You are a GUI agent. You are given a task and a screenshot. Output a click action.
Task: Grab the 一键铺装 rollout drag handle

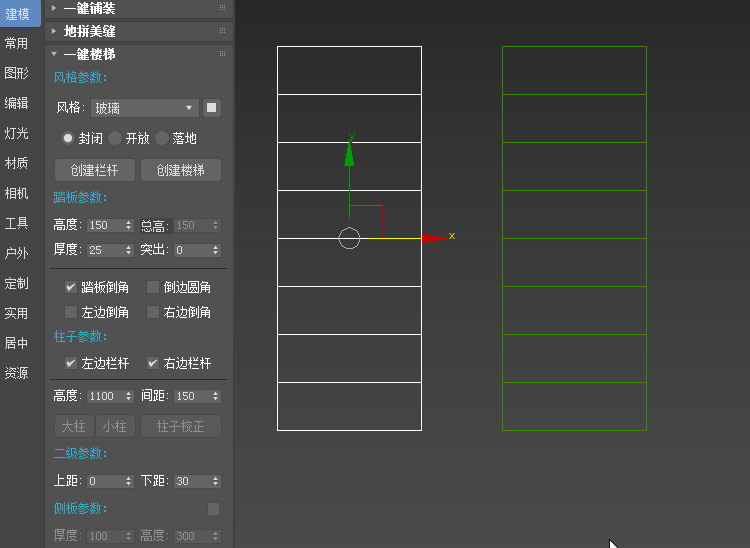pyautogui.click(x=222, y=8)
